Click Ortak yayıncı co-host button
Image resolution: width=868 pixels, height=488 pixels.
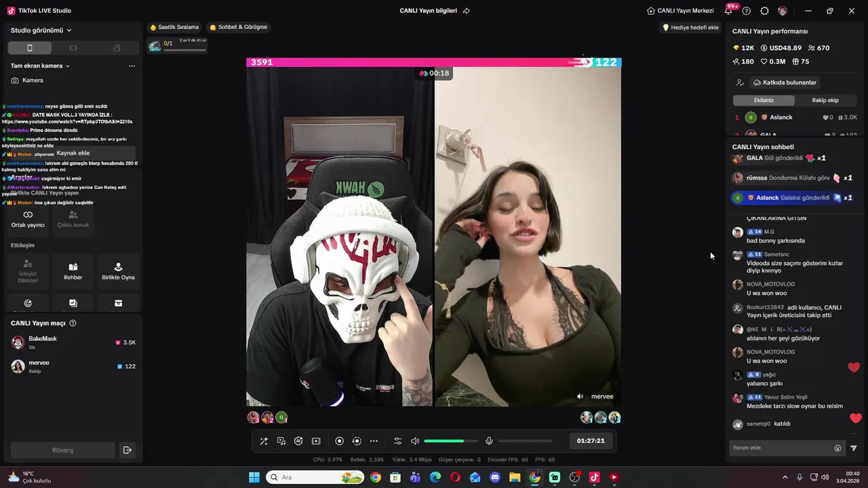(x=28, y=219)
